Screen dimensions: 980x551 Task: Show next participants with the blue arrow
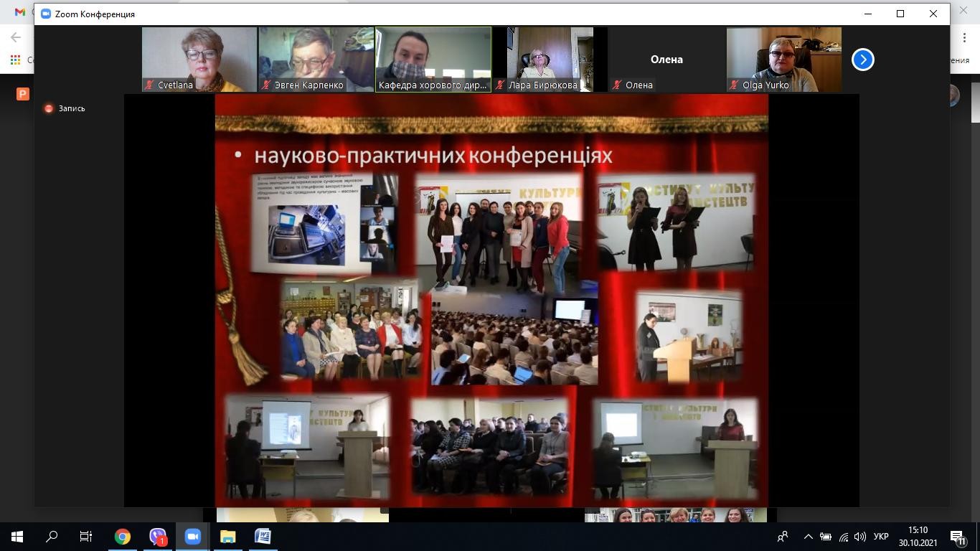(862, 60)
